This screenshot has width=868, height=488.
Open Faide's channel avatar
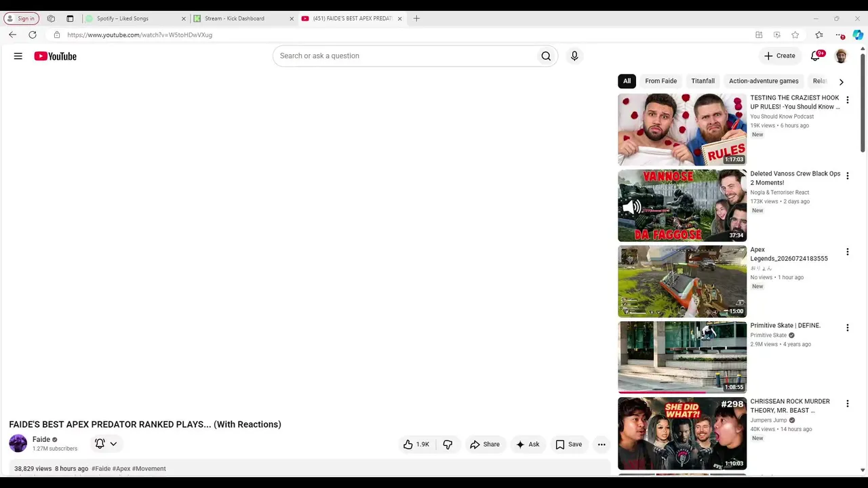(18, 444)
